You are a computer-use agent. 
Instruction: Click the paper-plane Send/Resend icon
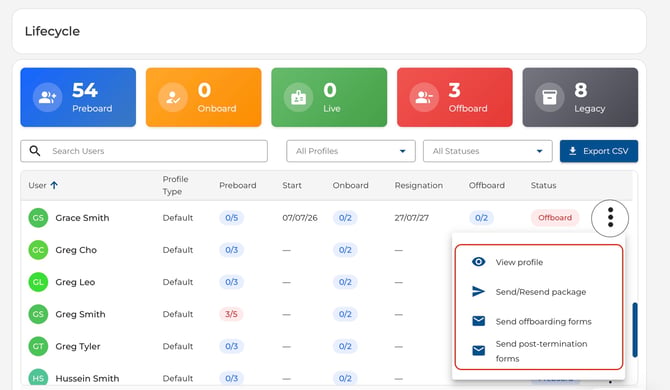coord(479,291)
